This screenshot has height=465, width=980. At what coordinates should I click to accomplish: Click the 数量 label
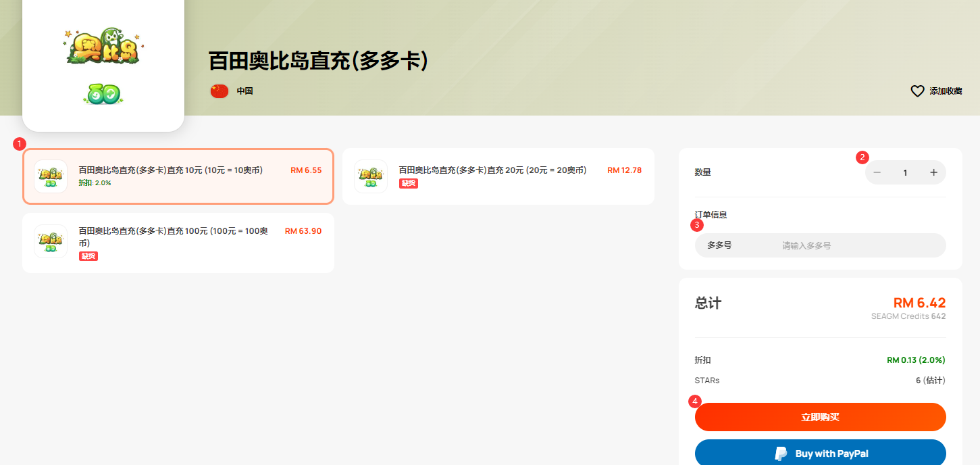[x=702, y=172]
